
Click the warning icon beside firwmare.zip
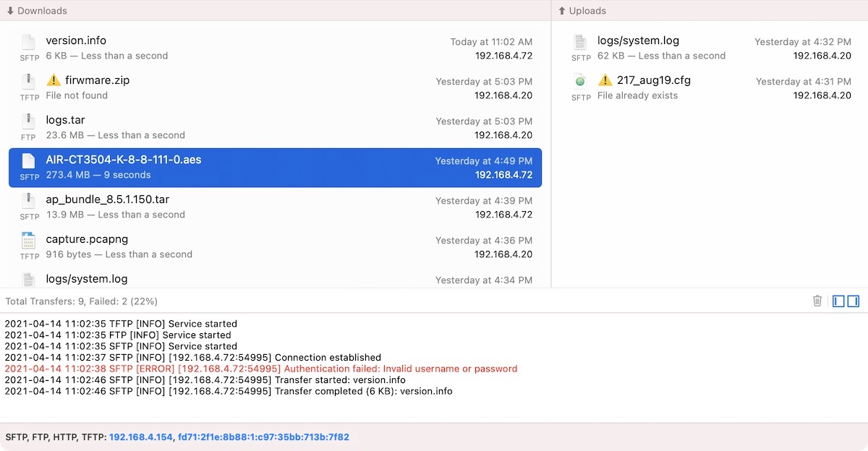[53, 80]
